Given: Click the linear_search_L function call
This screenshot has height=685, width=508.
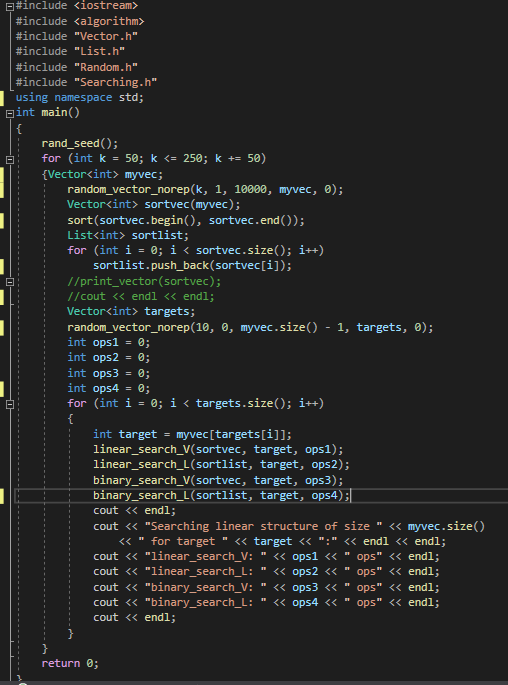Looking at the screenshot, I should [x=221, y=464].
